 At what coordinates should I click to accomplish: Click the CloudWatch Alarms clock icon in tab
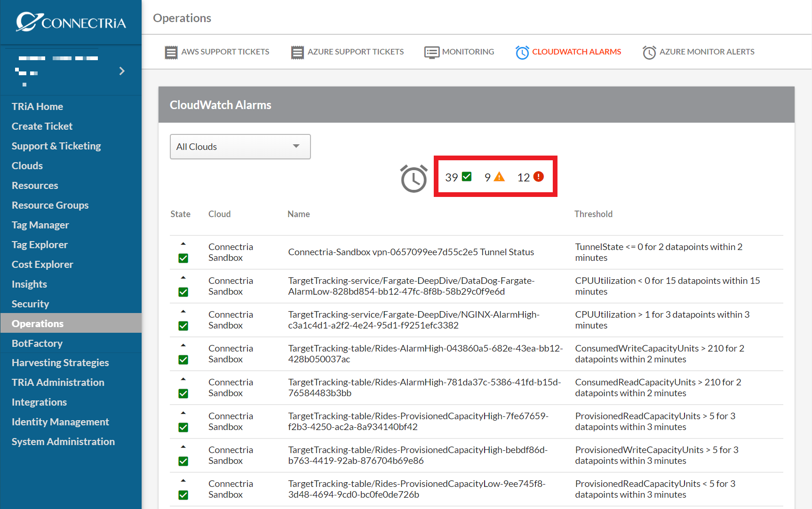pos(522,52)
